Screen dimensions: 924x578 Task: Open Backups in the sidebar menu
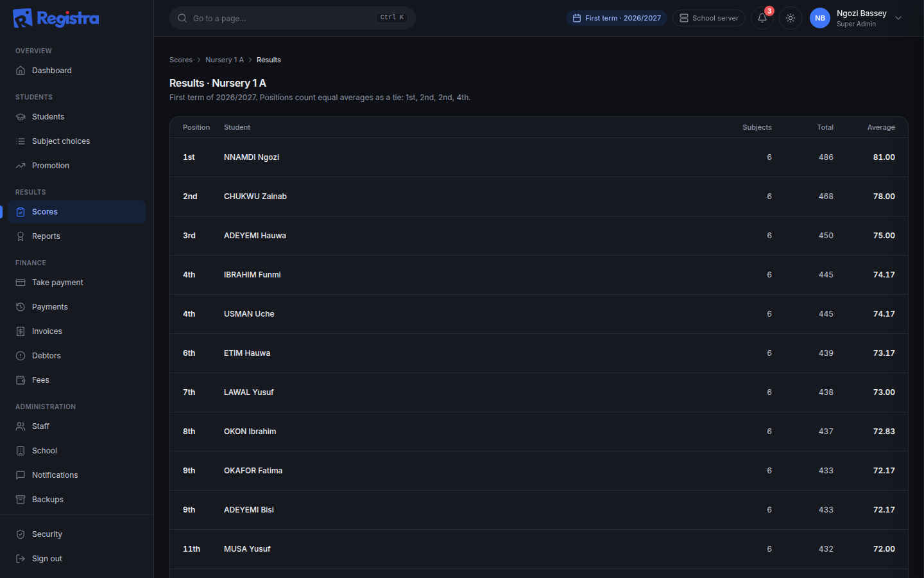pyautogui.click(x=77, y=500)
